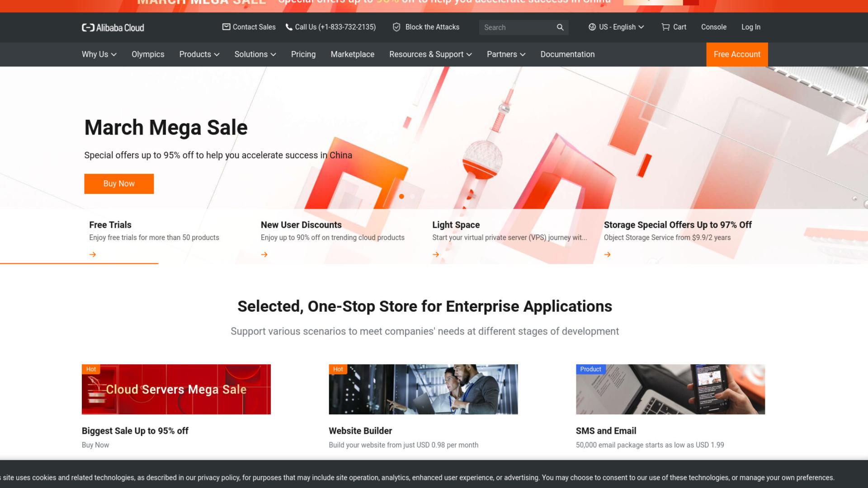Select the first orange carousel dot
This screenshot has height=488, width=868.
click(401, 196)
